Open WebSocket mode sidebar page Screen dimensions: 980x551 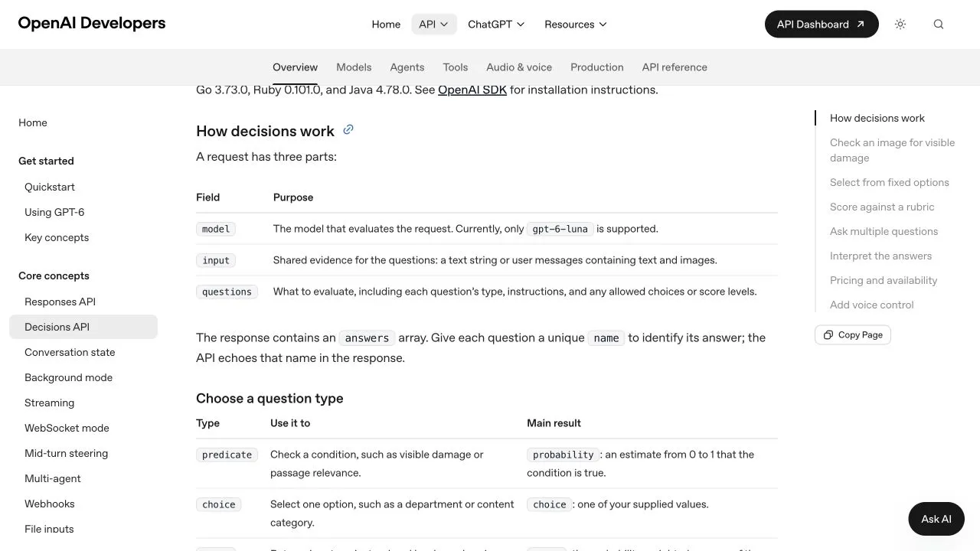[x=67, y=428]
